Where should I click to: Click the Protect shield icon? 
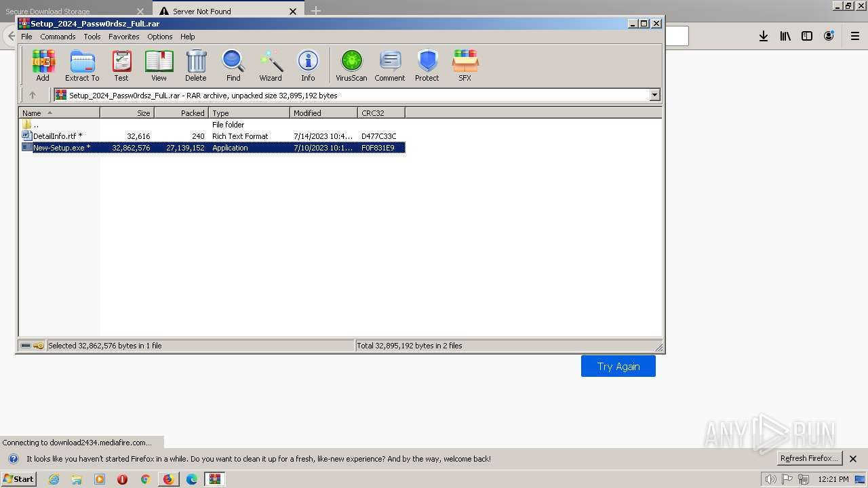click(427, 65)
